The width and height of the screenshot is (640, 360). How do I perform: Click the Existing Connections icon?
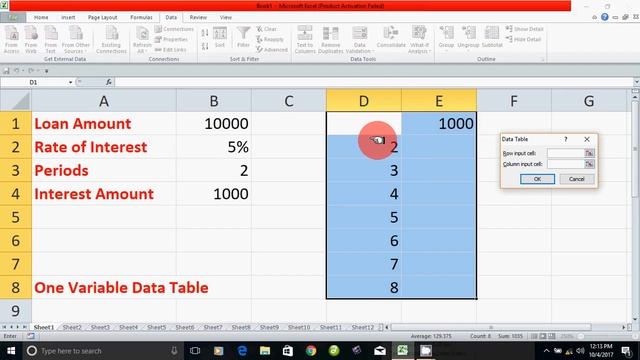pos(111,39)
